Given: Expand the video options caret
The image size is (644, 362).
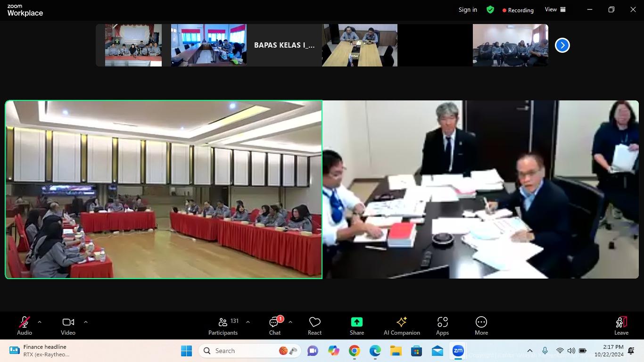Looking at the screenshot, I should tap(86, 322).
